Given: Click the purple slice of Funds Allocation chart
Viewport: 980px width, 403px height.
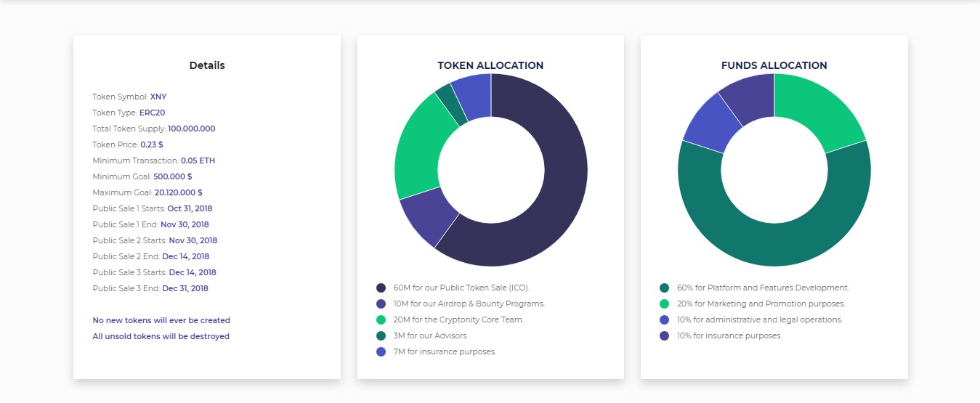Looking at the screenshot, I should pyautogui.click(x=750, y=98).
